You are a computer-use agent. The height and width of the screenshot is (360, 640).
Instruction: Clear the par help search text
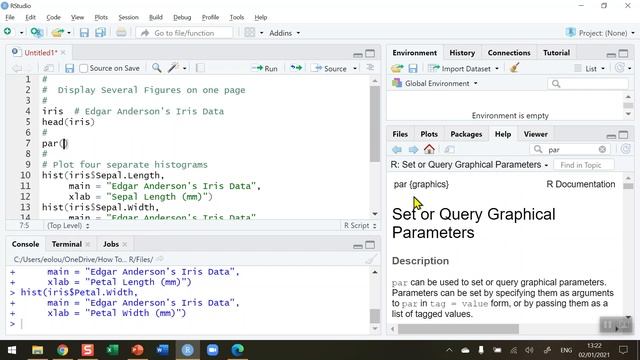point(602,149)
